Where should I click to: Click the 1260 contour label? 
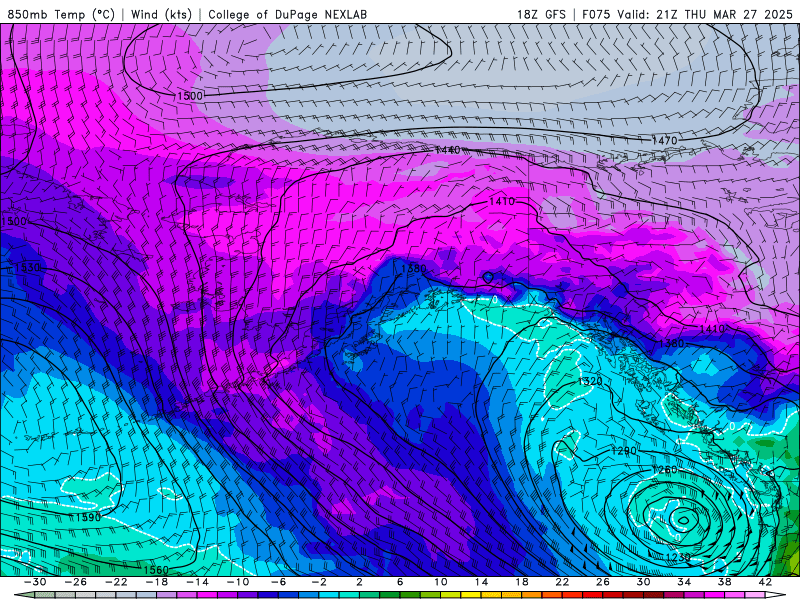click(664, 469)
